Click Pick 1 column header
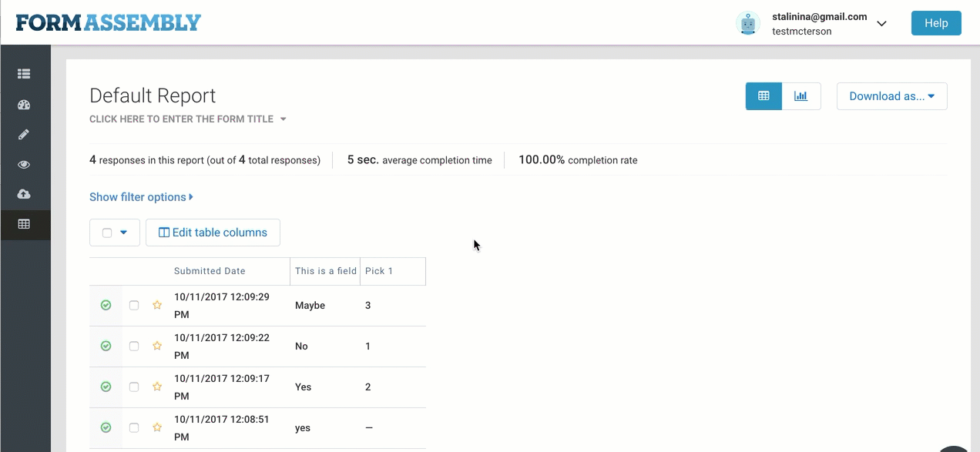This screenshot has height=452, width=980. point(379,271)
